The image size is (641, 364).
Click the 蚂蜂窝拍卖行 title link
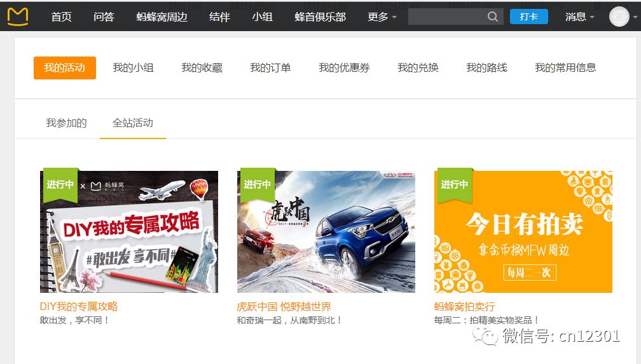coord(464,306)
